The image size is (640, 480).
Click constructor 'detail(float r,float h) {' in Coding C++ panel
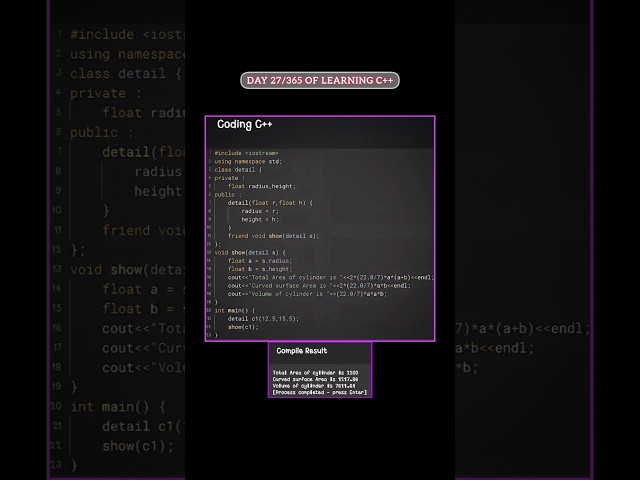(270, 203)
